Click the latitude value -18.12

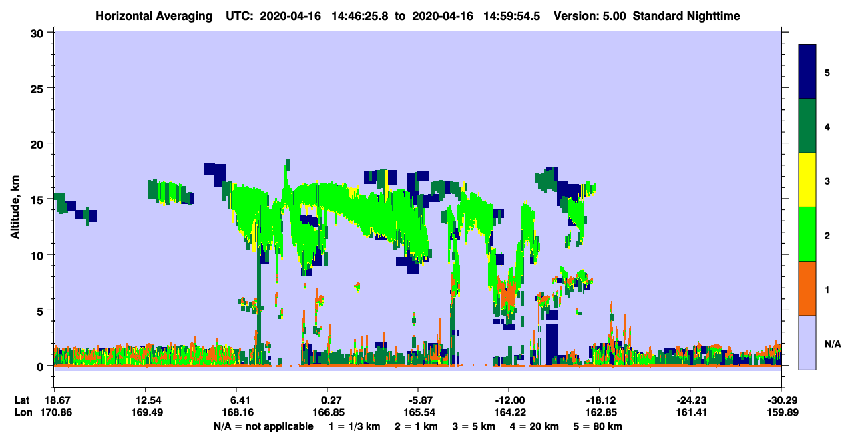tap(600, 400)
